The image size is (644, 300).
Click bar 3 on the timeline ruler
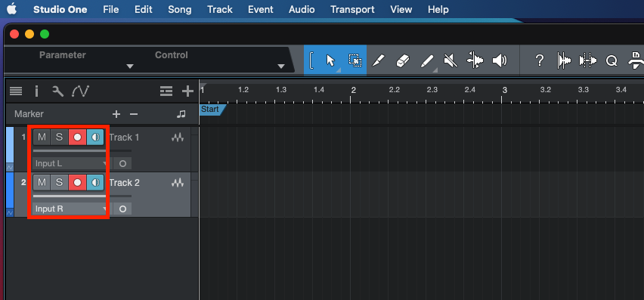(x=504, y=90)
